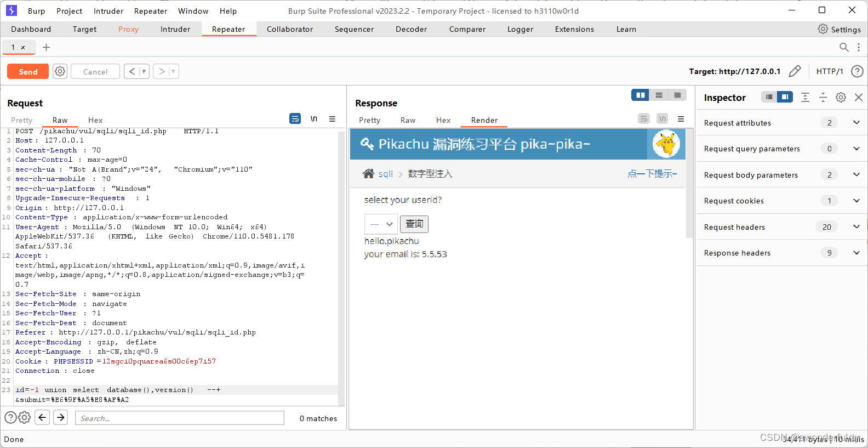Open the userid select dropdown in rendered page
The height and width of the screenshot is (448, 868).
381,224
